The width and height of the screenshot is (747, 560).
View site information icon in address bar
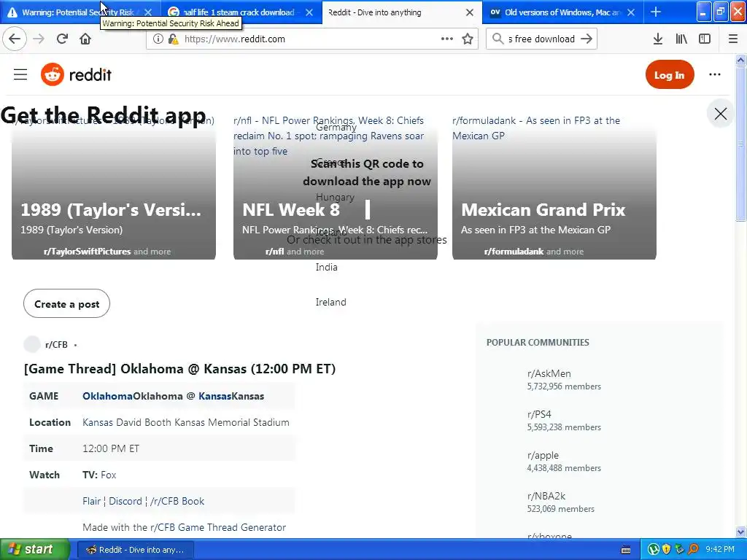point(158,39)
